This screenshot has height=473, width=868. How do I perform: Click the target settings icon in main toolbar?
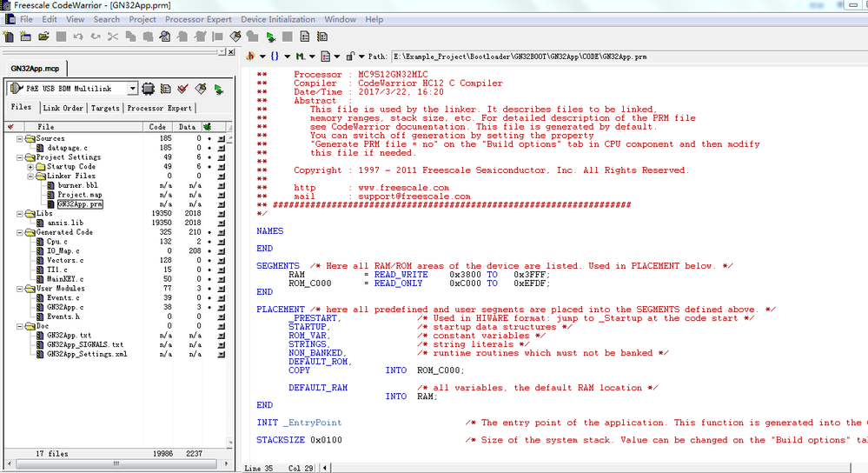[x=322, y=37]
